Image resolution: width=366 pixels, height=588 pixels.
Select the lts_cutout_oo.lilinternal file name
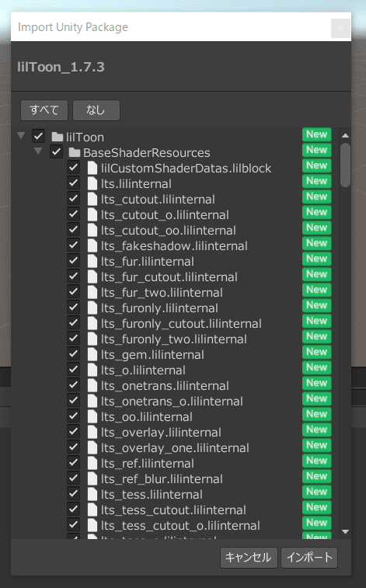pos(169,230)
